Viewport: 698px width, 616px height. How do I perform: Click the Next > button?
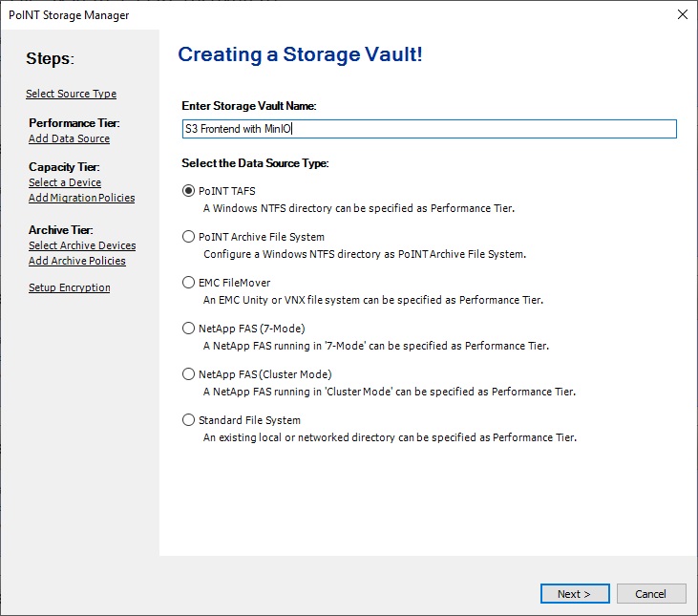pyautogui.click(x=575, y=594)
